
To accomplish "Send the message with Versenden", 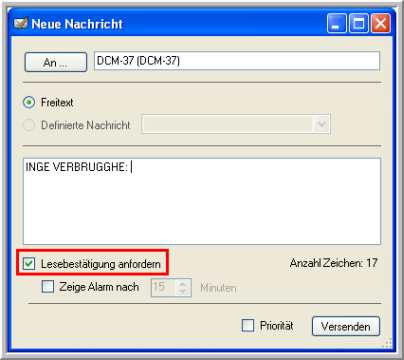I will tap(346, 326).
